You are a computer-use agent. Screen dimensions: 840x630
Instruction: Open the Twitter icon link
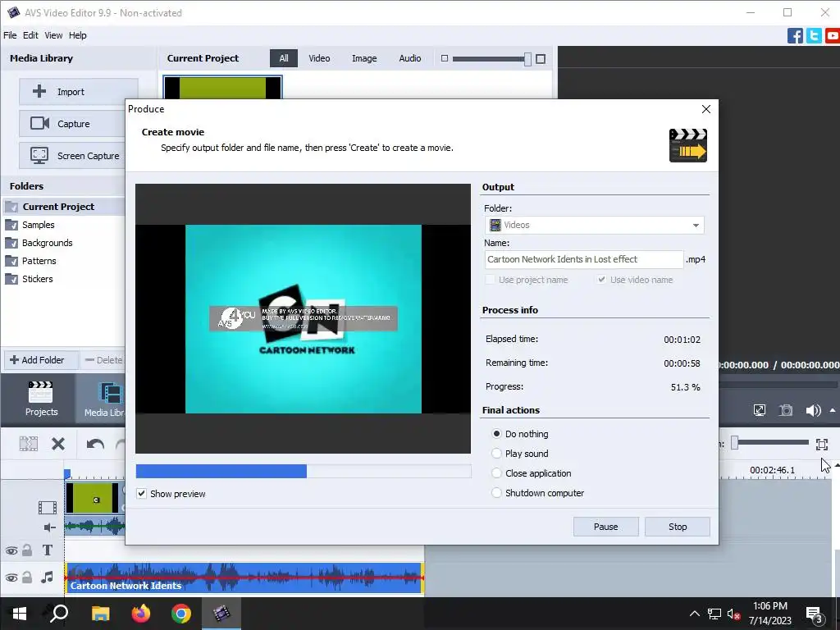click(814, 36)
